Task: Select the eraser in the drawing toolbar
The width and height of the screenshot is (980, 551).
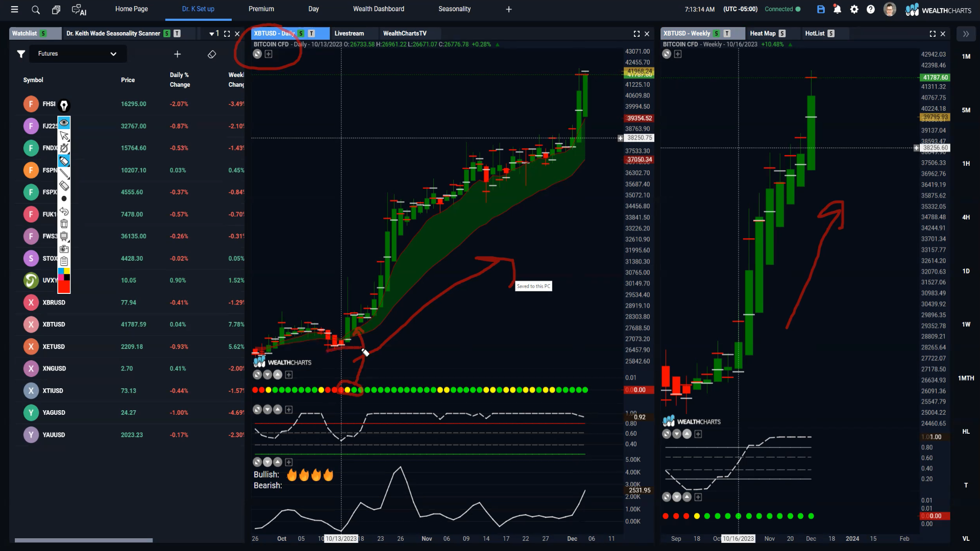Action: pyautogui.click(x=64, y=186)
